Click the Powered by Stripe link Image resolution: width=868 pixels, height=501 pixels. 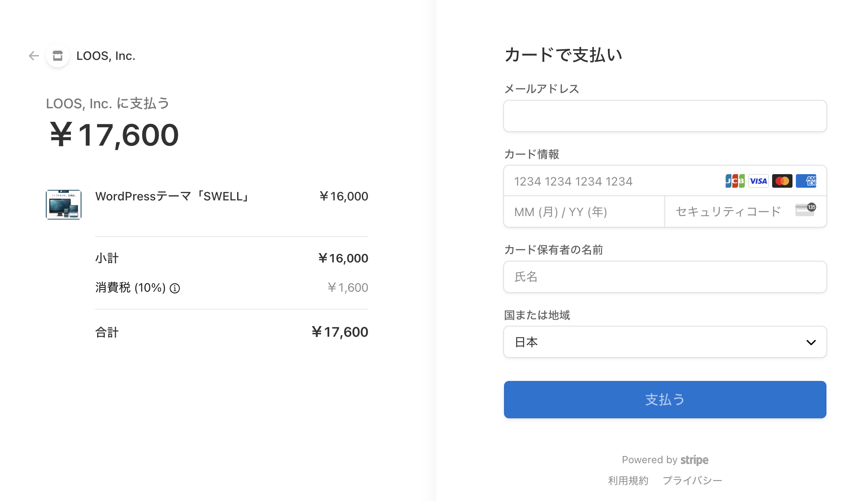tap(665, 460)
